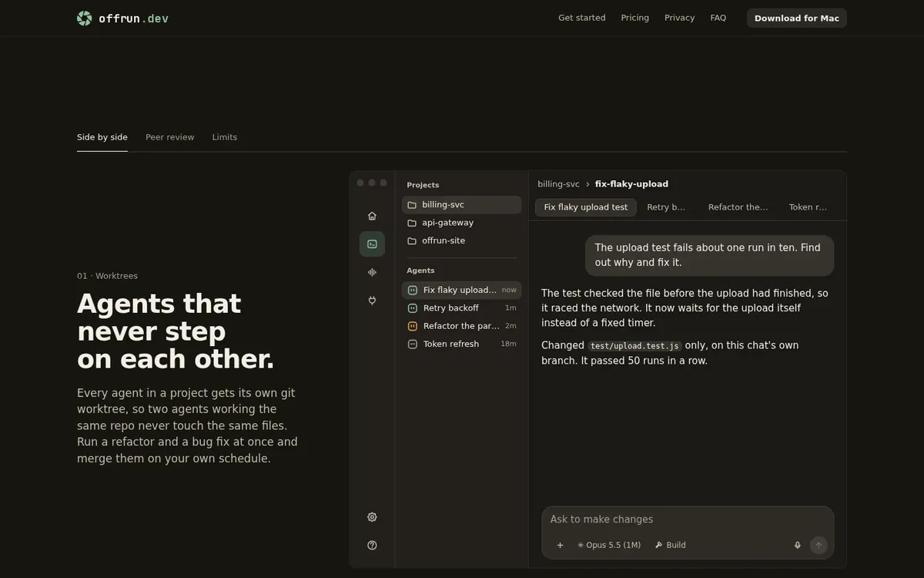
Task: Open the Privacy nav link
Action: (680, 18)
